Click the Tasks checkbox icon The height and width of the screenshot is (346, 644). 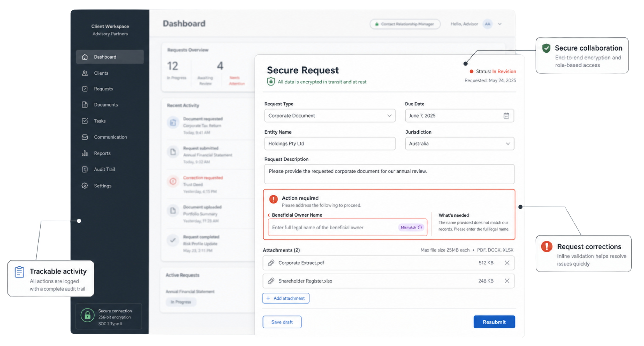click(85, 121)
